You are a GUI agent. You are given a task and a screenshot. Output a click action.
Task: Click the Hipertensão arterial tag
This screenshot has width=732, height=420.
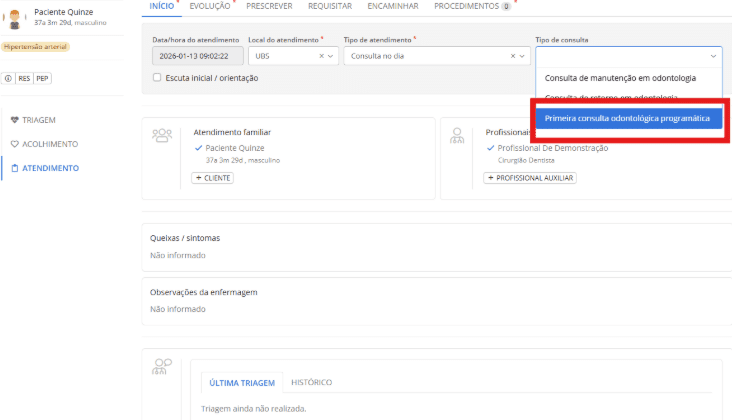(35, 47)
